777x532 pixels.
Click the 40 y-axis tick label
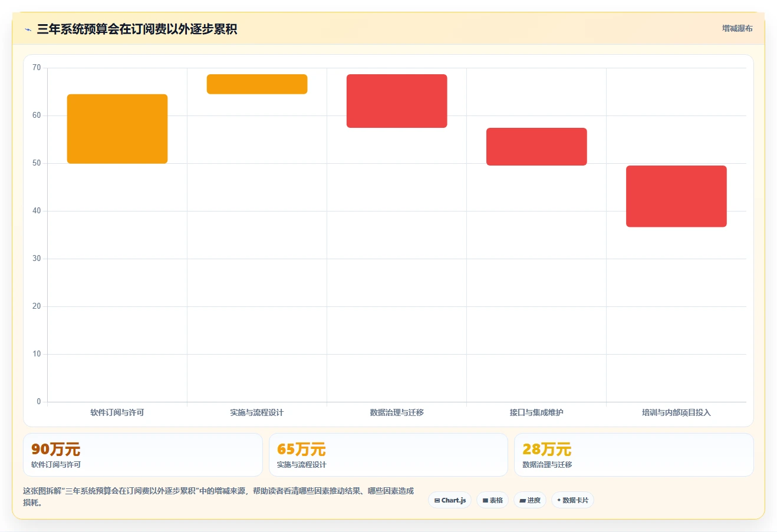pyautogui.click(x=37, y=211)
